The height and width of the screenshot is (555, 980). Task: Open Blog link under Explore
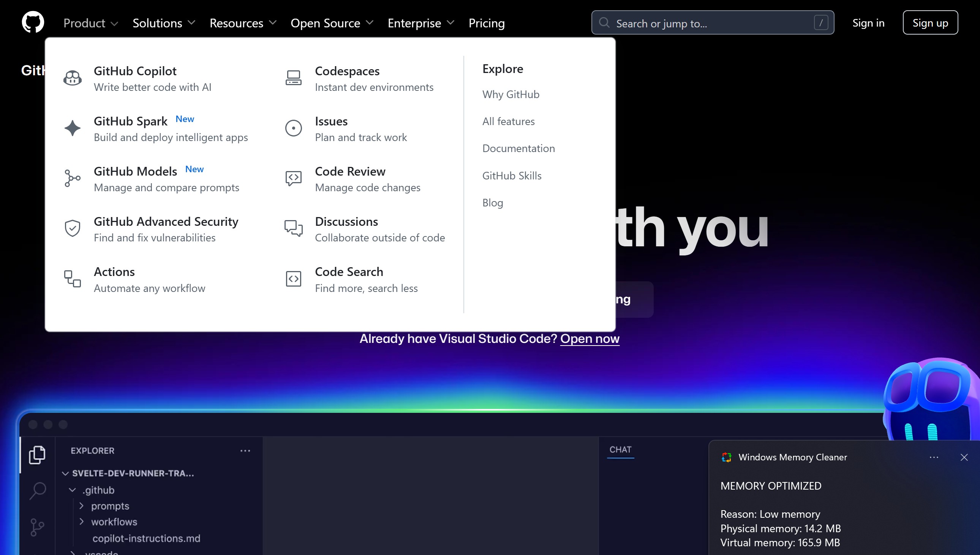[x=493, y=203]
